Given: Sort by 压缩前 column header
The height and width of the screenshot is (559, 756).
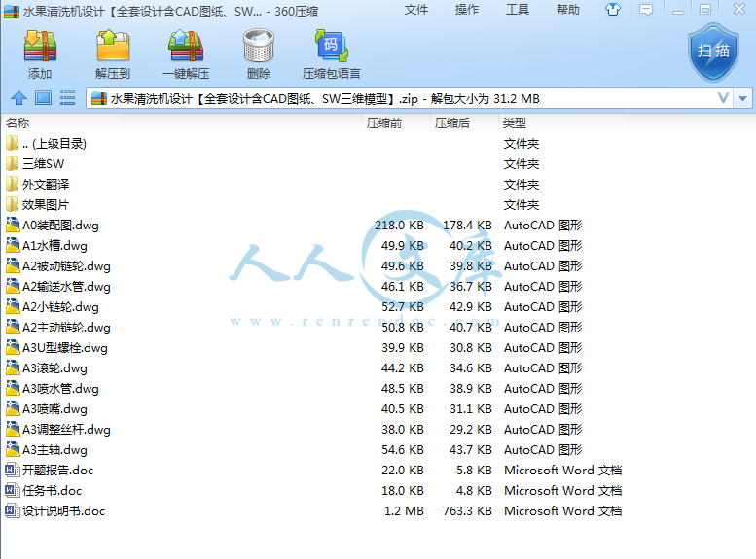Looking at the screenshot, I should coord(384,123).
